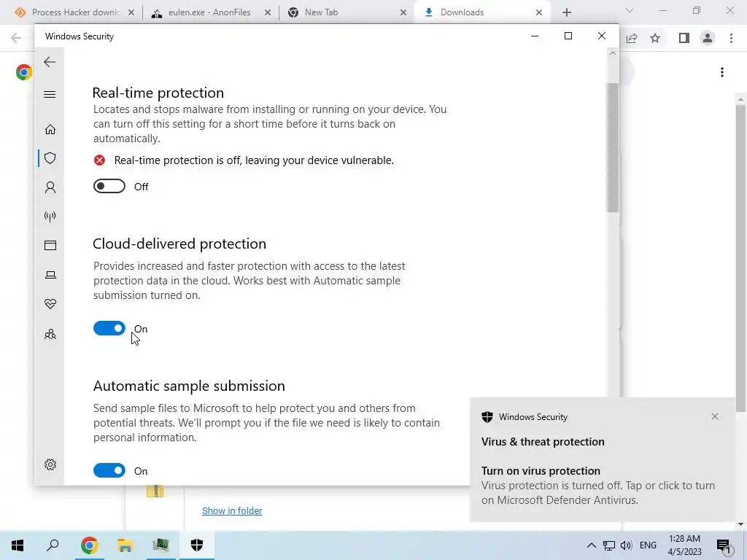Click Windows Security scroll up arrow
Image resolution: width=747 pixels, height=560 pixels.
coord(613,53)
